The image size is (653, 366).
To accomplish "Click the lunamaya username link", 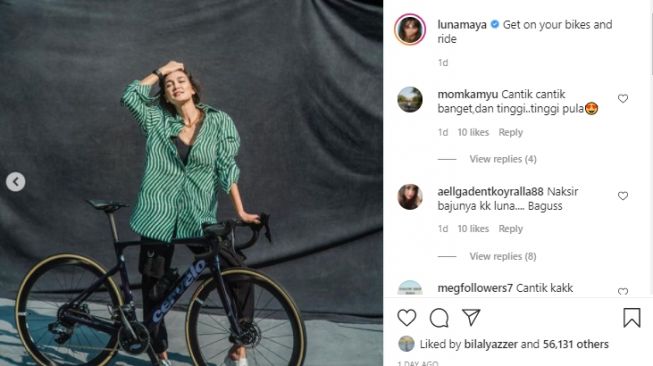I will [x=462, y=25].
